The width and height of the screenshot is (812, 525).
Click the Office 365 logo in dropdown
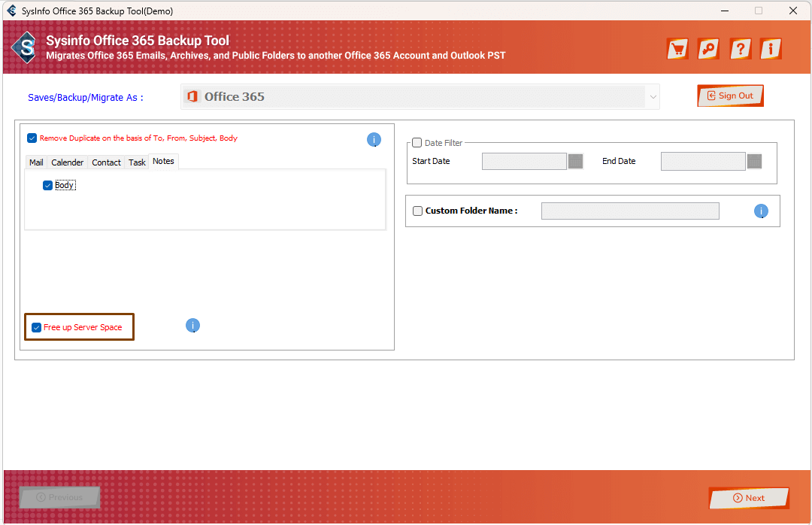[x=192, y=96]
